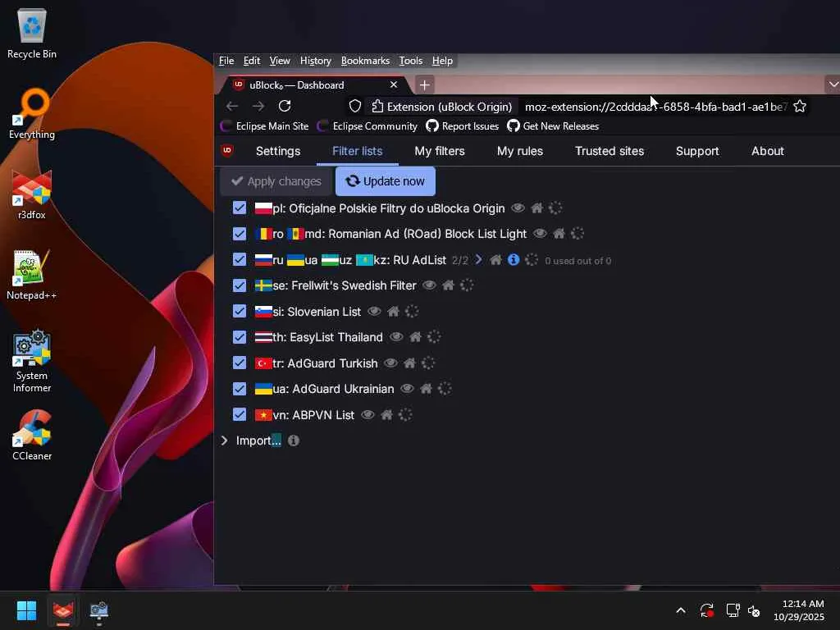Uncheck Frellwit's Swedish Filter checkbox
The image size is (840, 630).
point(240,285)
